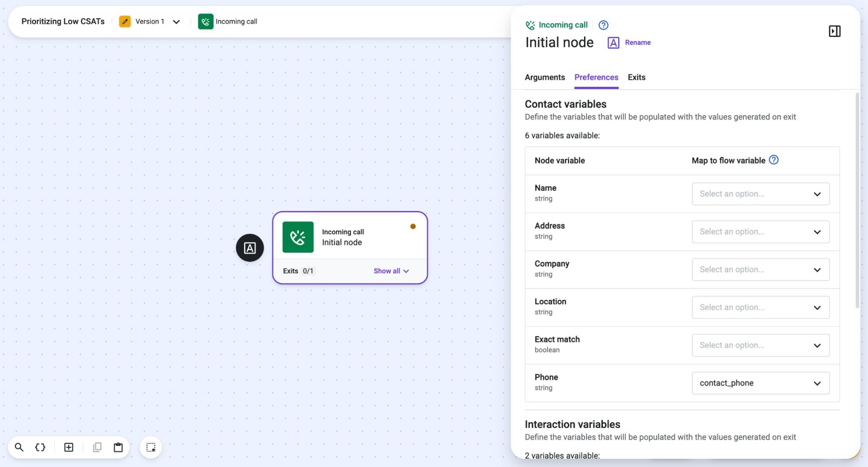Open the Version 1 dropdown
Viewport: 868px width, 467px height.
tap(157, 21)
